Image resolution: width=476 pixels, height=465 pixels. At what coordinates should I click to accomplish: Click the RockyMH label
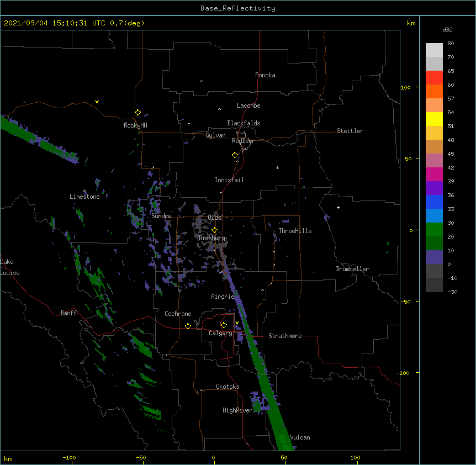135,125
